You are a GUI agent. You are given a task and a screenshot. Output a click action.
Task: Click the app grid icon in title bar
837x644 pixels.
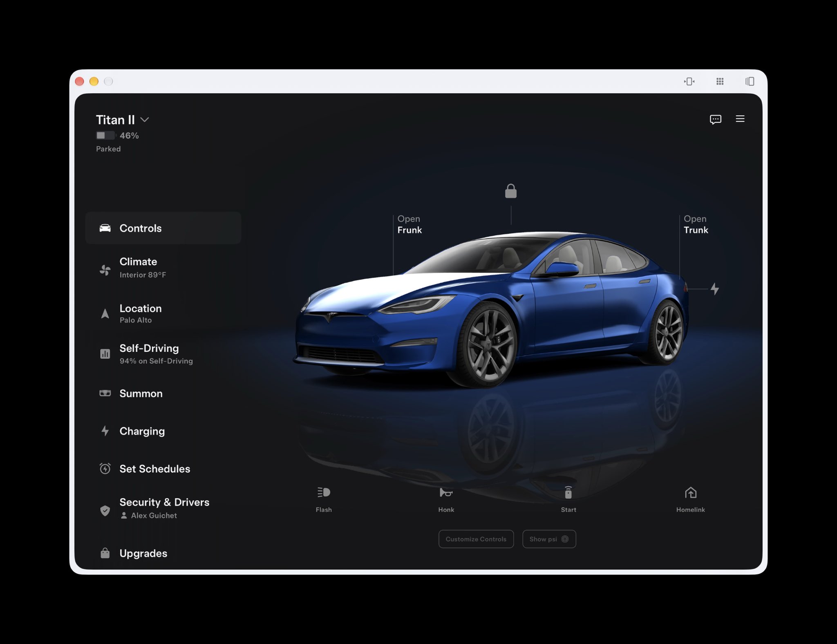(720, 81)
